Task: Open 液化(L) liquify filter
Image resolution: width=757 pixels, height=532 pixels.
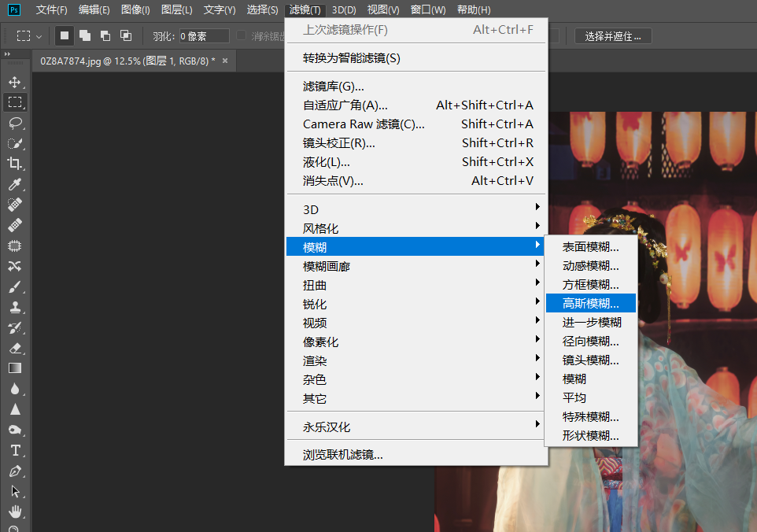Action: 415,161
